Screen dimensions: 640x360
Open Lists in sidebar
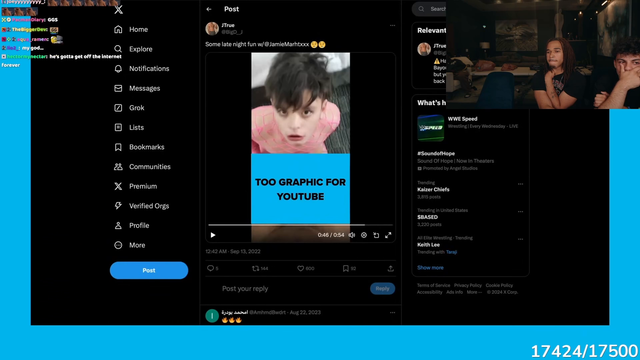129,127
